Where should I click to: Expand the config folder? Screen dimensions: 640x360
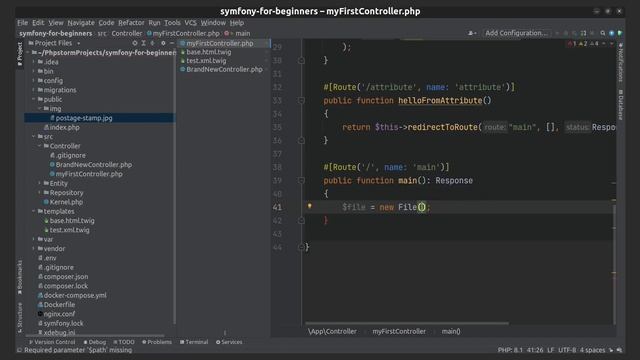point(34,80)
